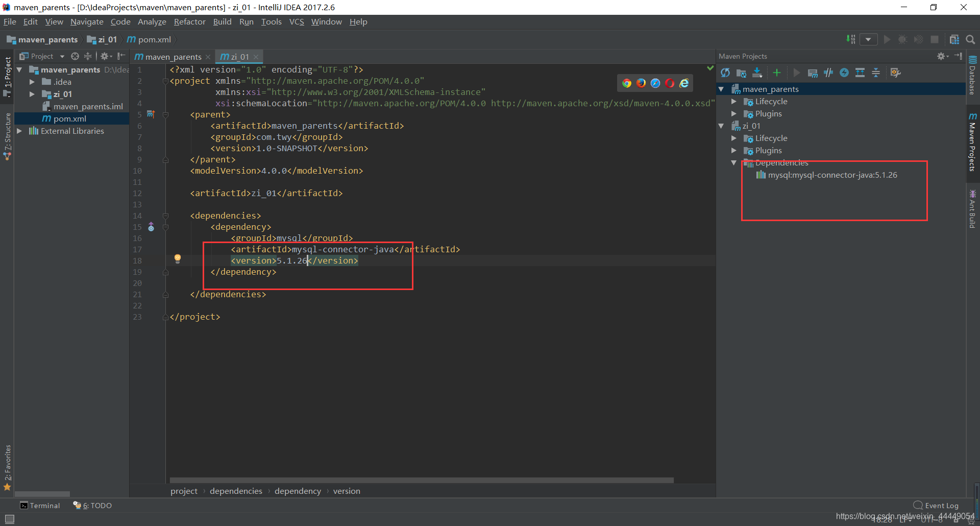The width and height of the screenshot is (980, 526).
Task: Open the VCS menu
Action: coord(297,21)
